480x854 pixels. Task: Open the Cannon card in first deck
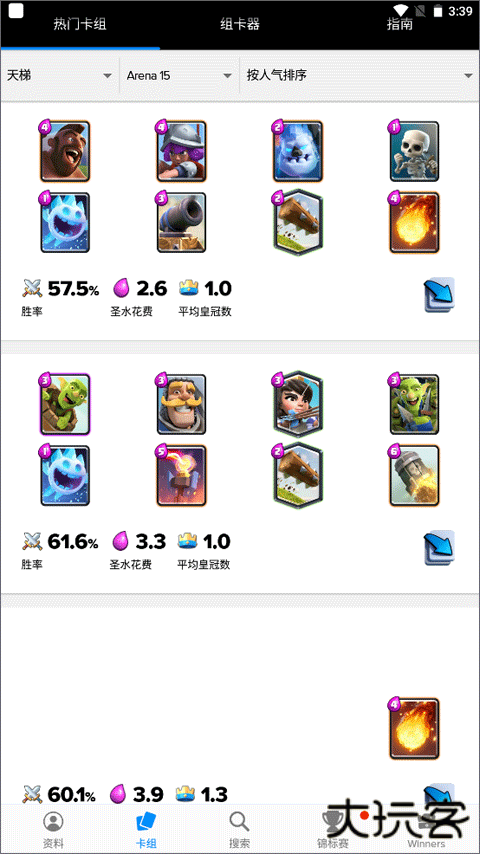point(181,222)
